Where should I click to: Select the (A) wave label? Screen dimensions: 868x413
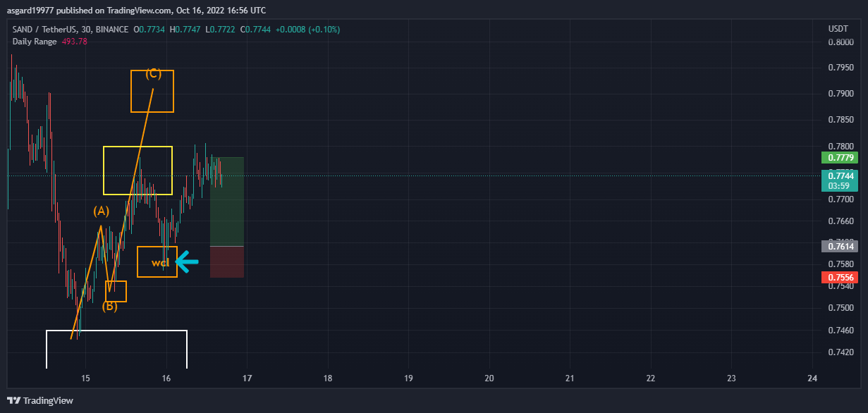pos(102,211)
